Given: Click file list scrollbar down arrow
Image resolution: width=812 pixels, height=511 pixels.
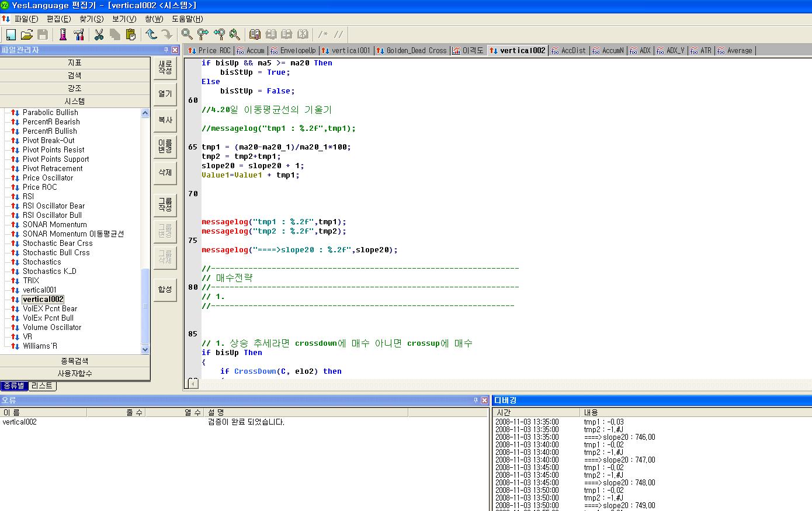Looking at the screenshot, I should (145, 349).
